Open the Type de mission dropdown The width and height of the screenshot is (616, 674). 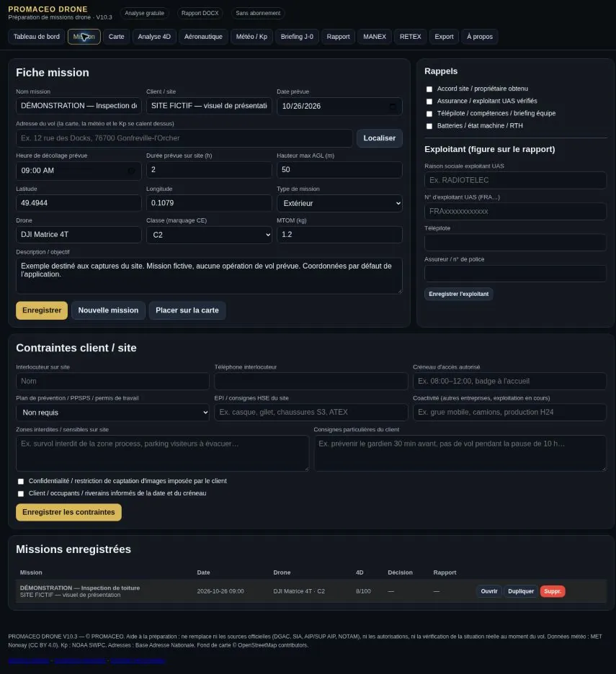click(x=339, y=203)
